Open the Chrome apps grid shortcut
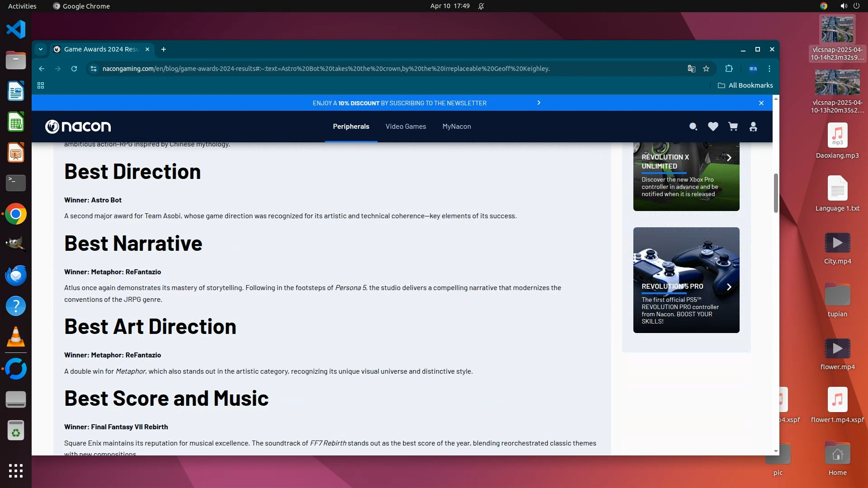Viewport: 868px width, 488px height. click(x=41, y=85)
